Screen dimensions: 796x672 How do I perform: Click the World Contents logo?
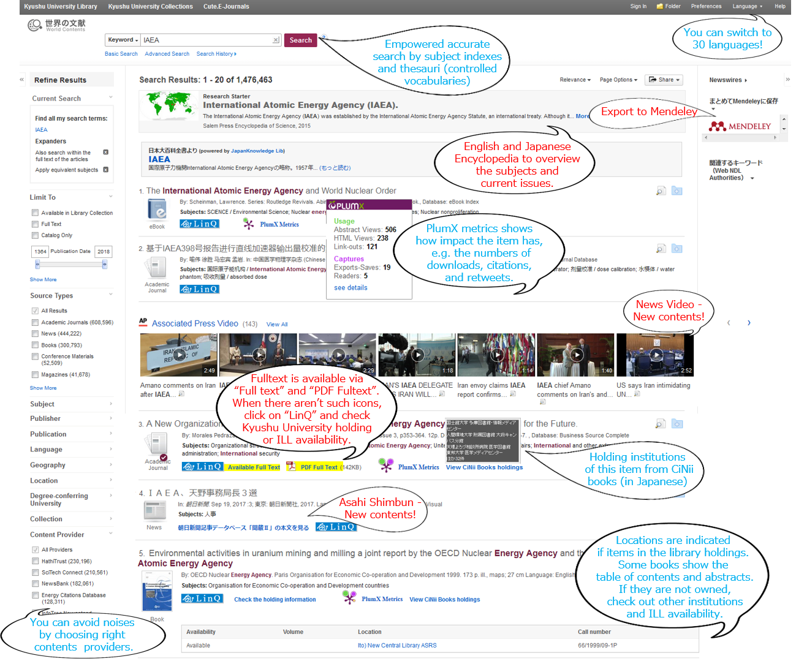pyautogui.click(x=56, y=25)
